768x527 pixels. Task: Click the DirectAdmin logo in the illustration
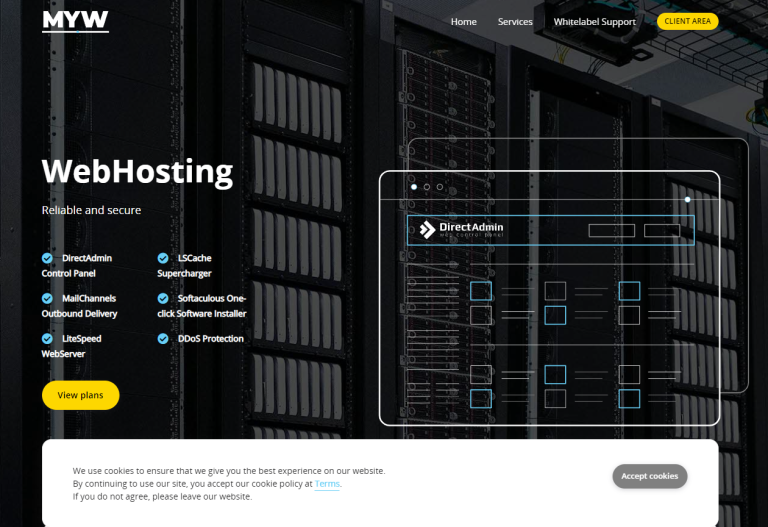point(462,230)
